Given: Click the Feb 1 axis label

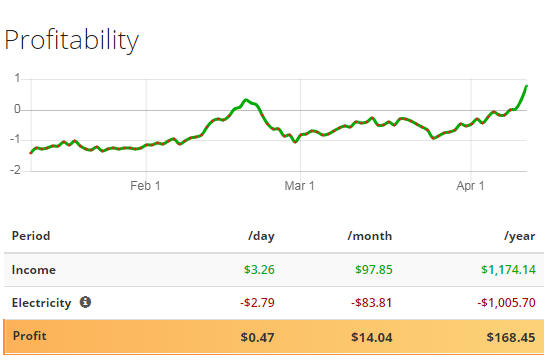Looking at the screenshot, I should [x=145, y=186].
